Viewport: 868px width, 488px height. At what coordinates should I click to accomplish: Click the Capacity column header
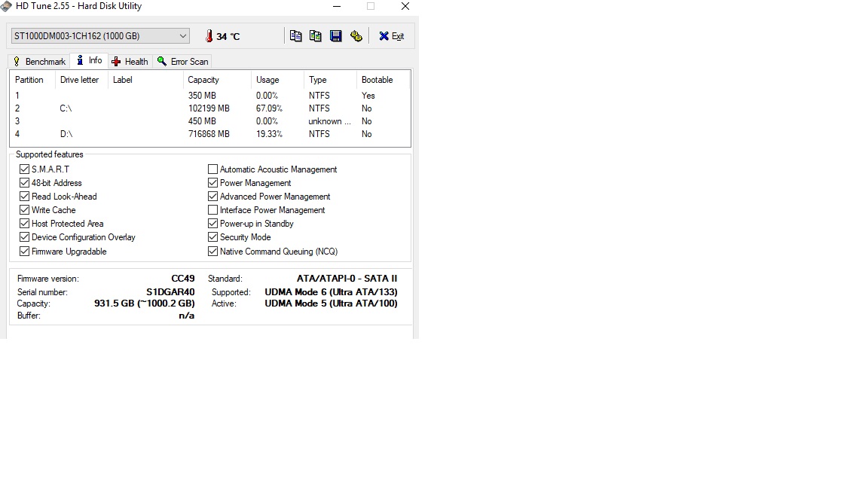click(217, 80)
